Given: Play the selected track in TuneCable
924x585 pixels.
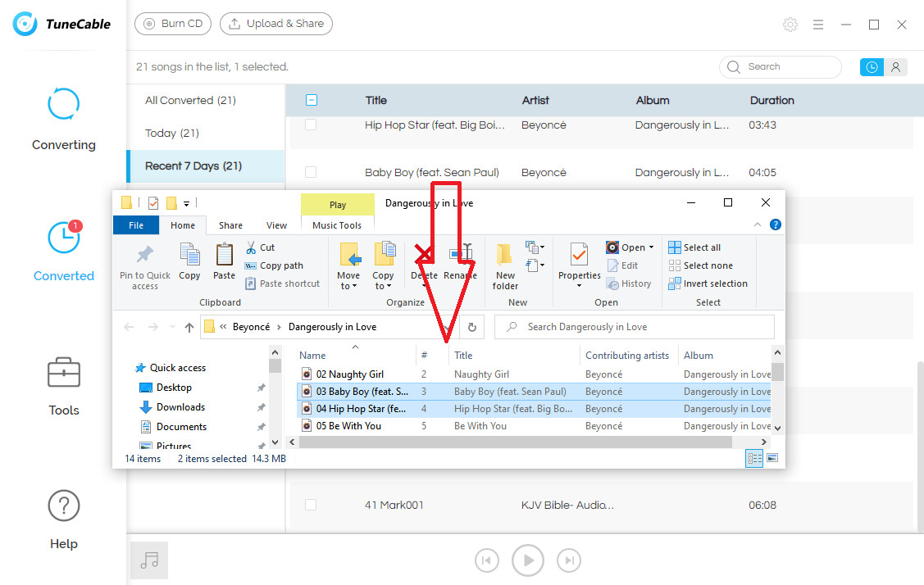Looking at the screenshot, I should click(528, 560).
